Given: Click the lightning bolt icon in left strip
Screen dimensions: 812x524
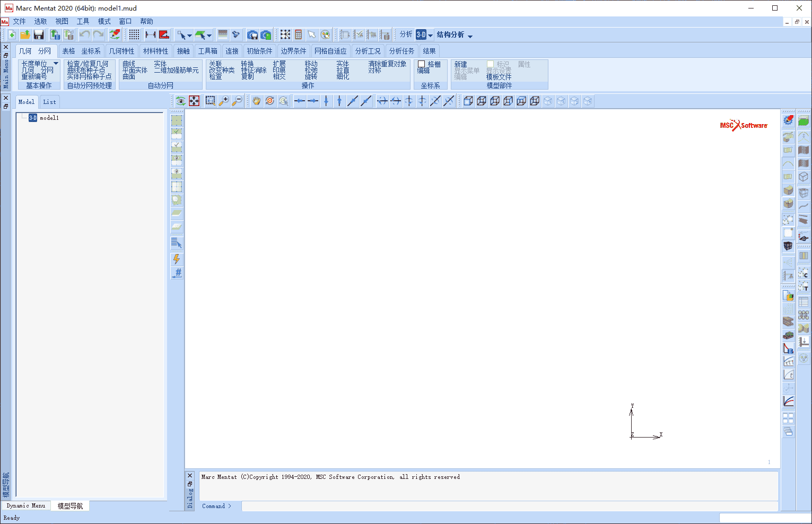Looking at the screenshot, I should coord(177,259).
